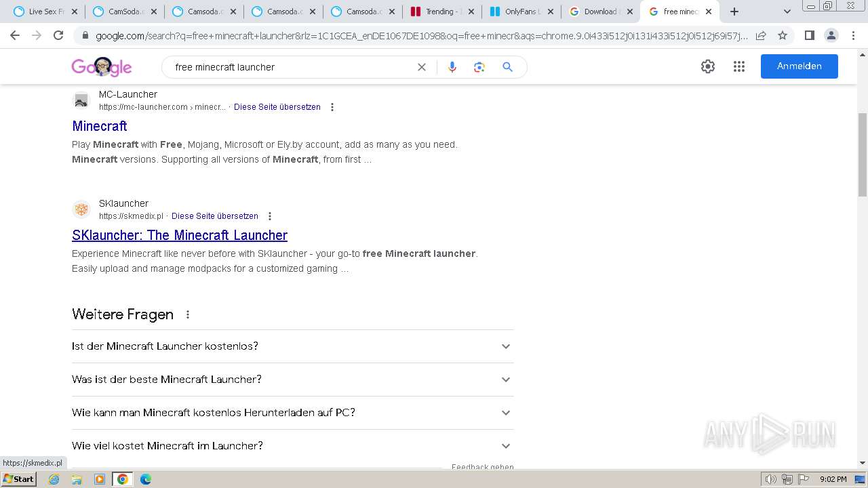Start voice search with microphone icon

coord(452,67)
